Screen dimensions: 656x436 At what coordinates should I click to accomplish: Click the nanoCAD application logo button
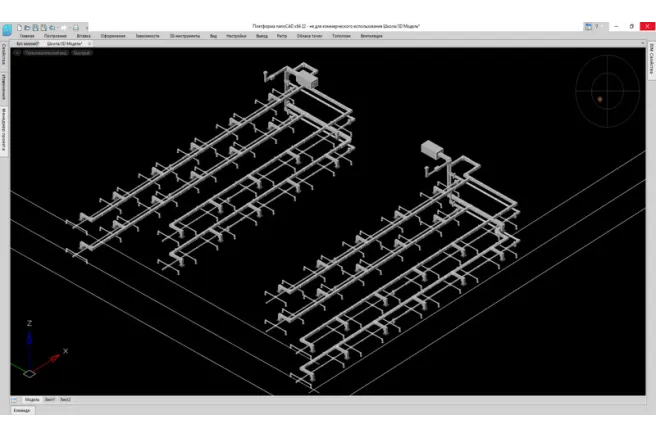pyautogui.click(x=8, y=29)
